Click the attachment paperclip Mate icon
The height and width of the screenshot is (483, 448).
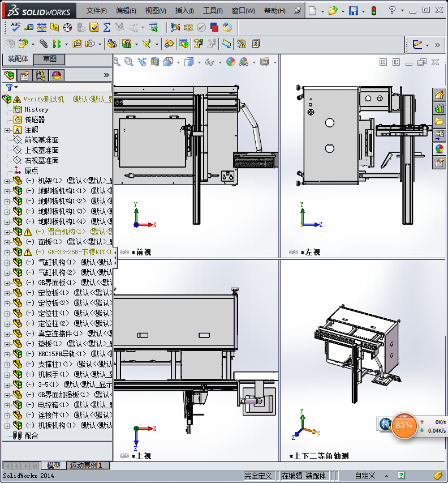[x=44, y=44]
